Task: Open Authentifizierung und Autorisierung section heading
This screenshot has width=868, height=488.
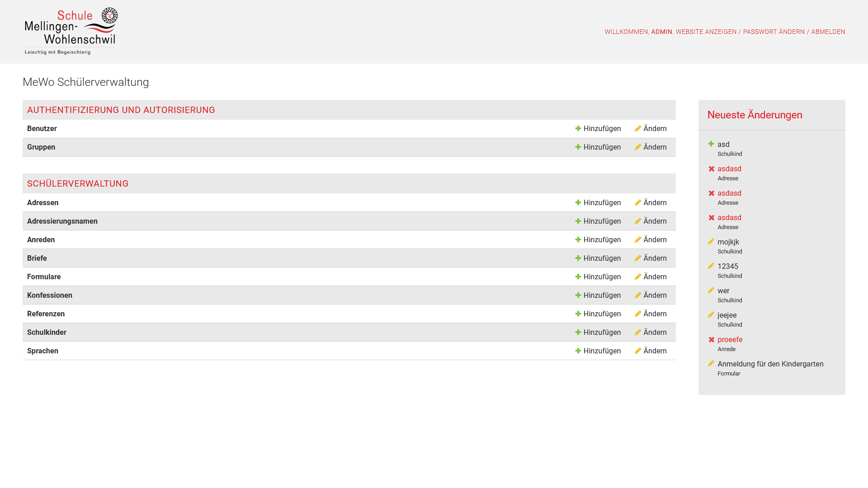Action: [121, 110]
